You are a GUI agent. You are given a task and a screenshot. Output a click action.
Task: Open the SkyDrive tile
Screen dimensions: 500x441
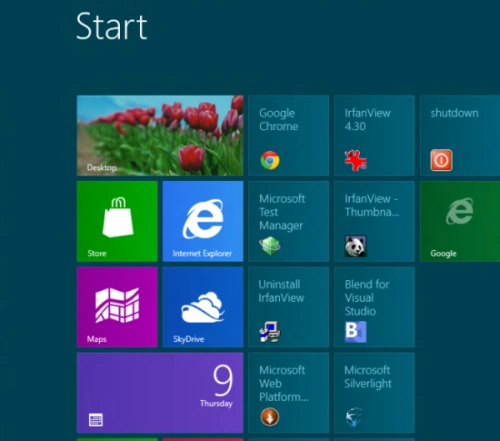point(203,307)
